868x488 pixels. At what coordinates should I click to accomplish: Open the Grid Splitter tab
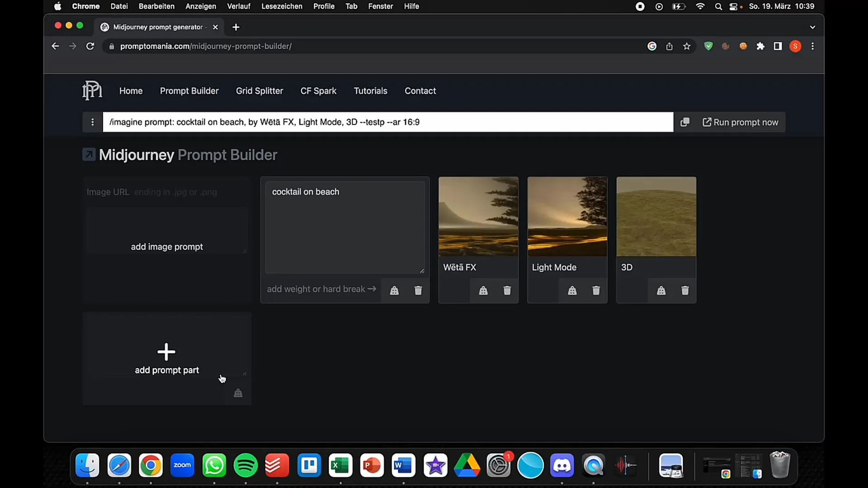coord(259,90)
